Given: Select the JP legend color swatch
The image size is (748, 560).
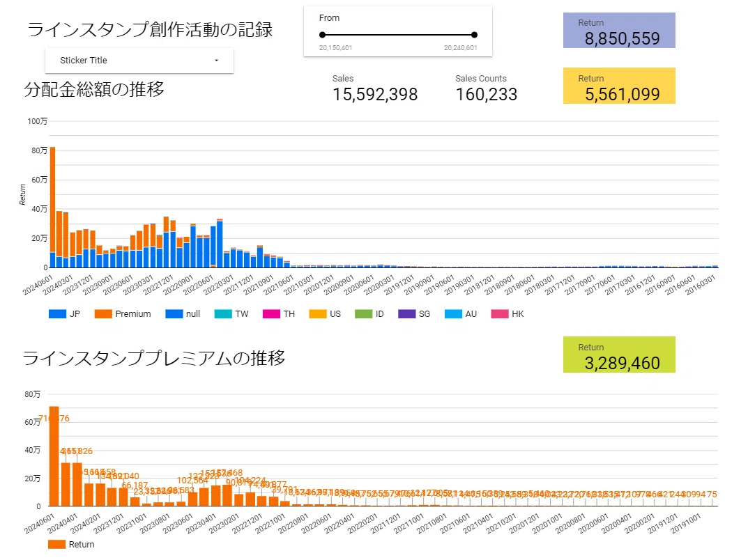Looking at the screenshot, I should [x=57, y=313].
